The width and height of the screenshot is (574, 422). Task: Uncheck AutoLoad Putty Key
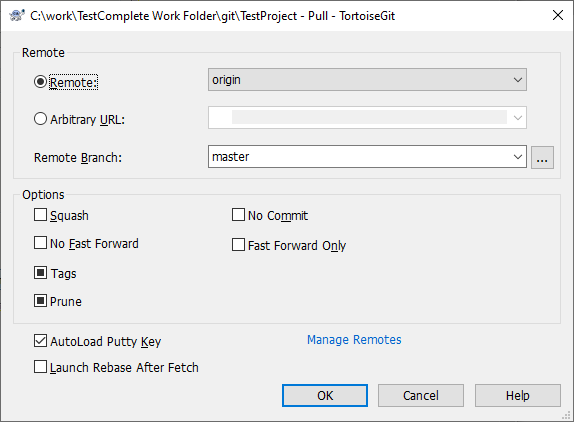(x=40, y=341)
